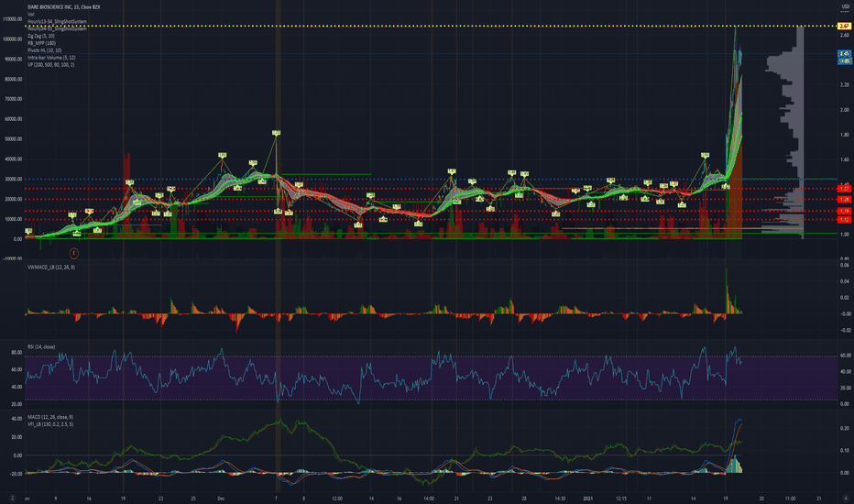This screenshot has width=854, height=504.
Task: Select the RB_MPP (180) indicator legend
Action: (42, 43)
